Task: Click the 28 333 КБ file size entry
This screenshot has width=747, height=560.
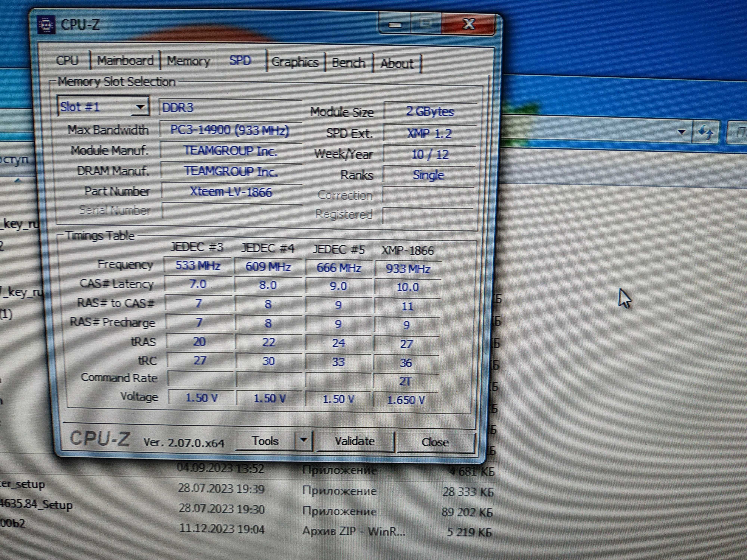Action: [x=468, y=492]
